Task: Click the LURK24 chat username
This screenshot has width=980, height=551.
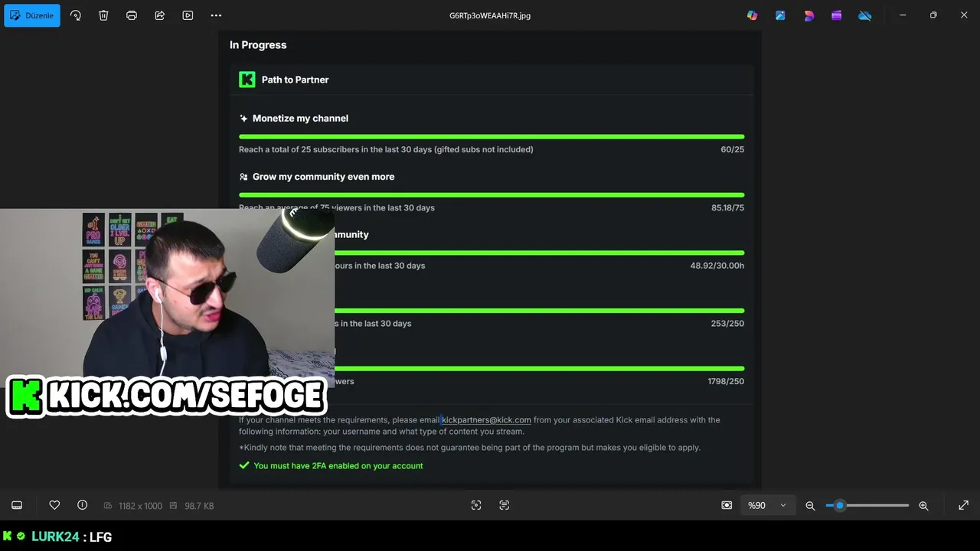Action: point(55,536)
